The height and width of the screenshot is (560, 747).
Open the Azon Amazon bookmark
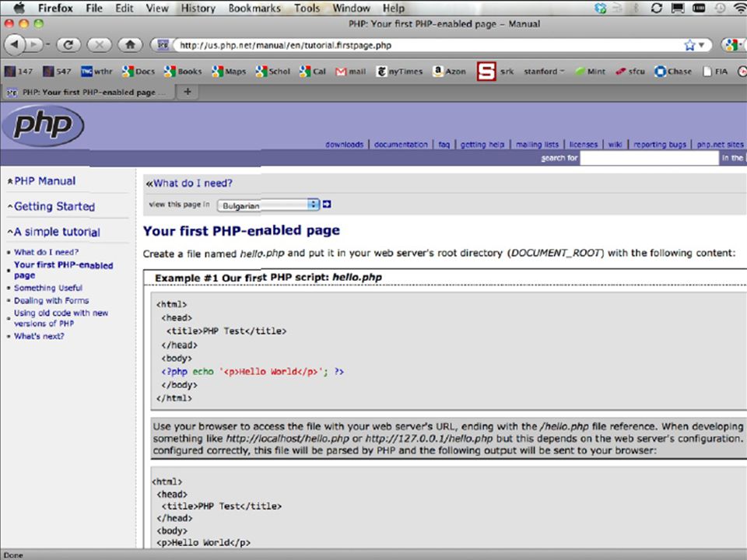449,72
